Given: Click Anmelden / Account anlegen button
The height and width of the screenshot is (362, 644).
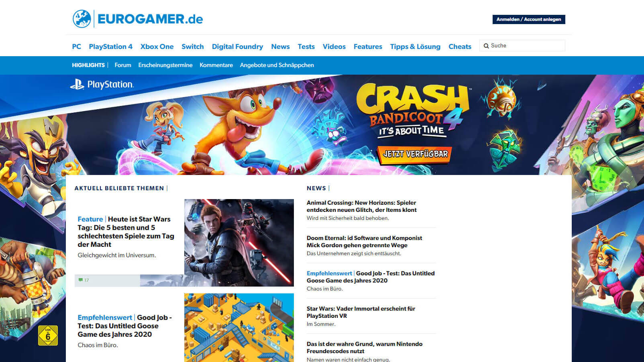Looking at the screenshot, I should point(528,19).
